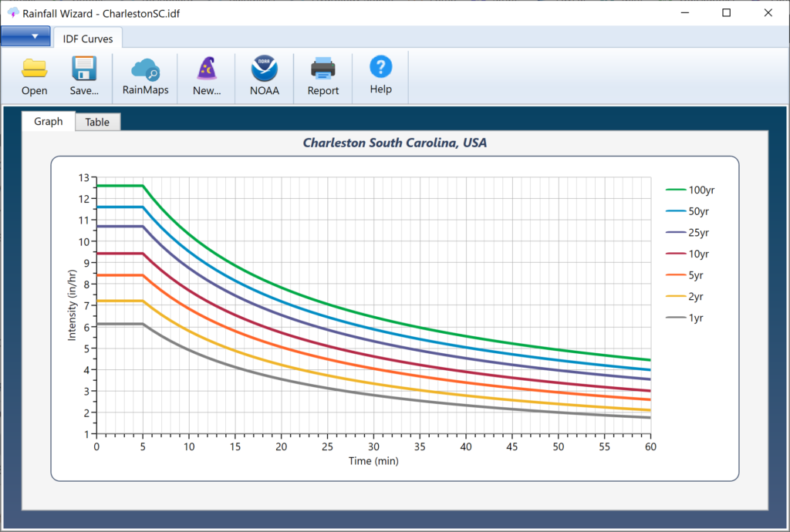790x532 pixels.
Task: Pick the 5yr orange legend entry
Action: click(x=684, y=275)
